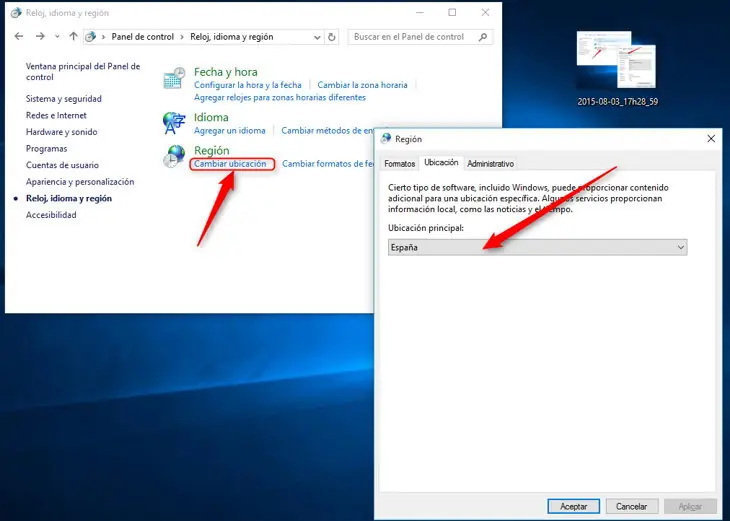Open 'Ventana principal del Panel de control'
This screenshot has height=521, width=730.
(x=83, y=72)
